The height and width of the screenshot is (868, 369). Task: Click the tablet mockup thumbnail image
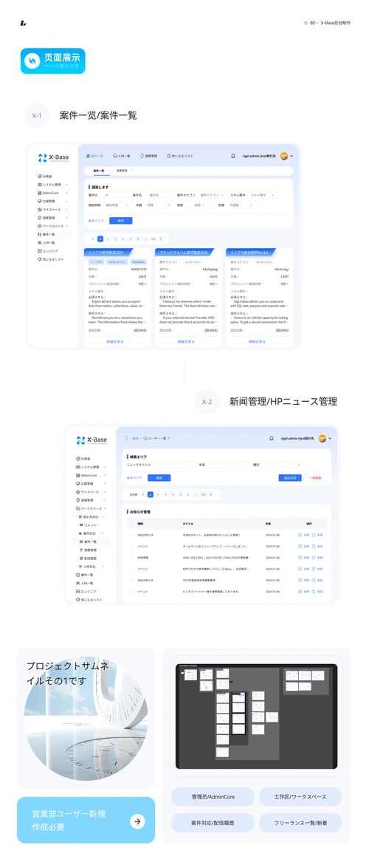pyautogui.click(x=256, y=717)
